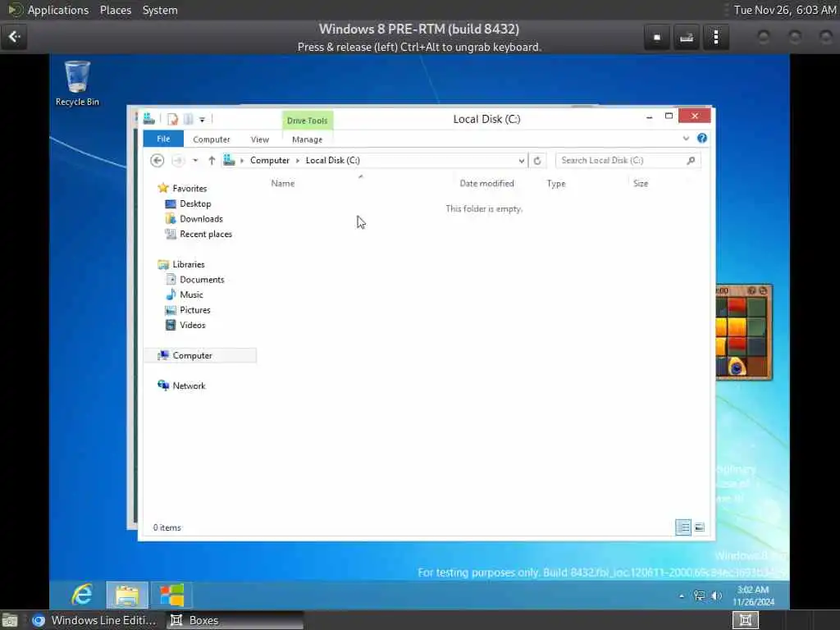Sort by Date modified column header
This screenshot has width=840, height=630.
[x=486, y=183]
